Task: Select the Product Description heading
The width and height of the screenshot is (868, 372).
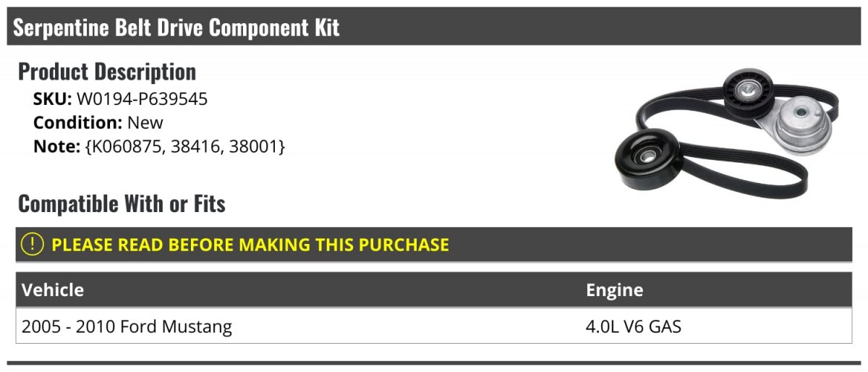Action: pyautogui.click(x=107, y=72)
